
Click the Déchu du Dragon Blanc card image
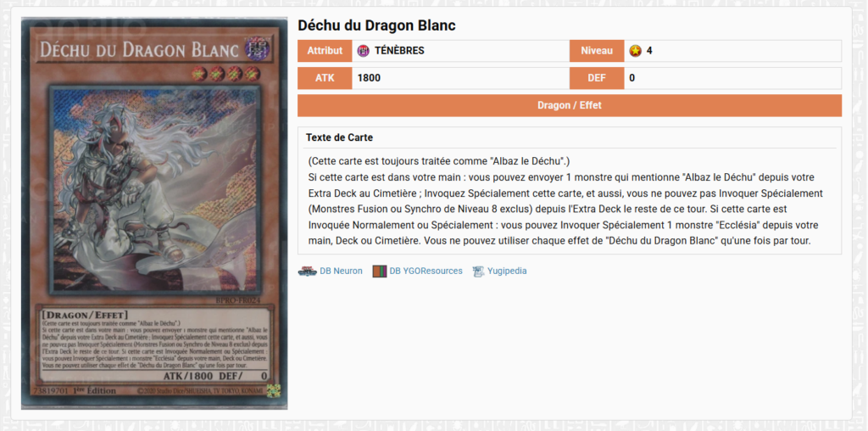tap(154, 213)
